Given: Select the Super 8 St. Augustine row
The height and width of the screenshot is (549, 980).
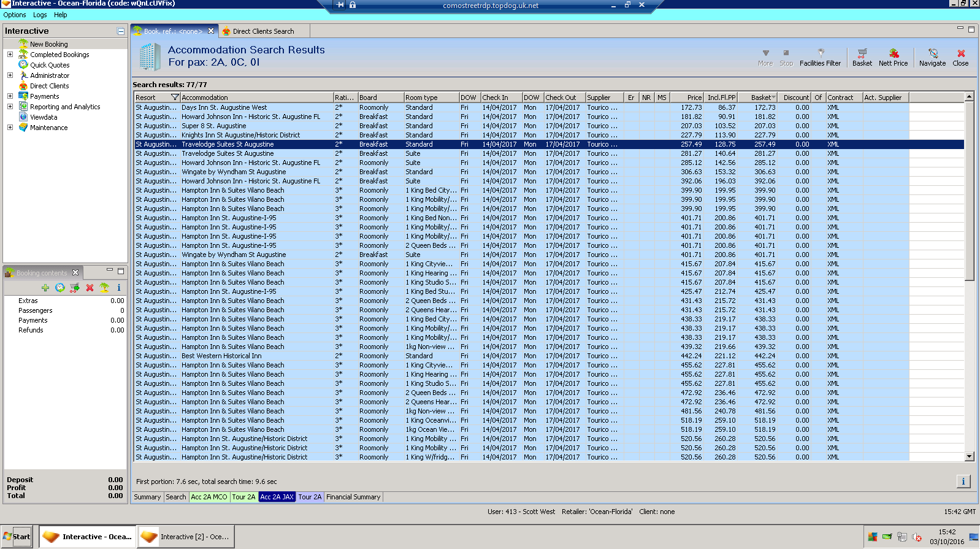Looking at the screenshot, I should coord(549,126).
